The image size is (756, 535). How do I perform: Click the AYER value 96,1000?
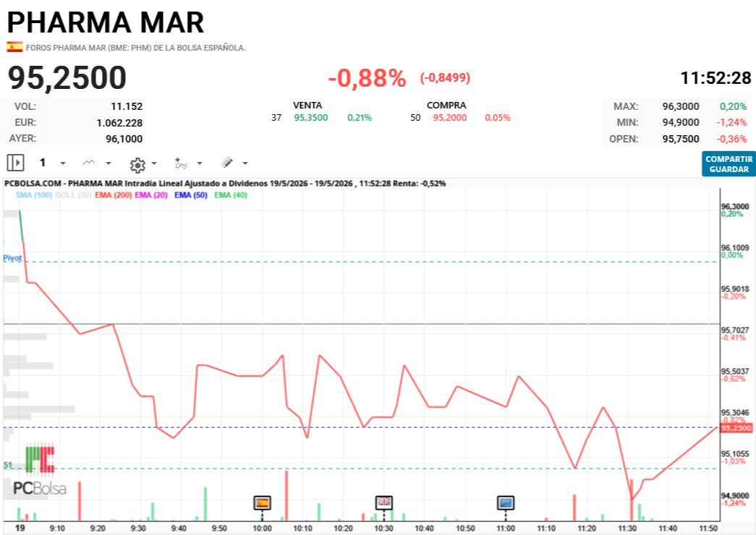tap(124, 139)
